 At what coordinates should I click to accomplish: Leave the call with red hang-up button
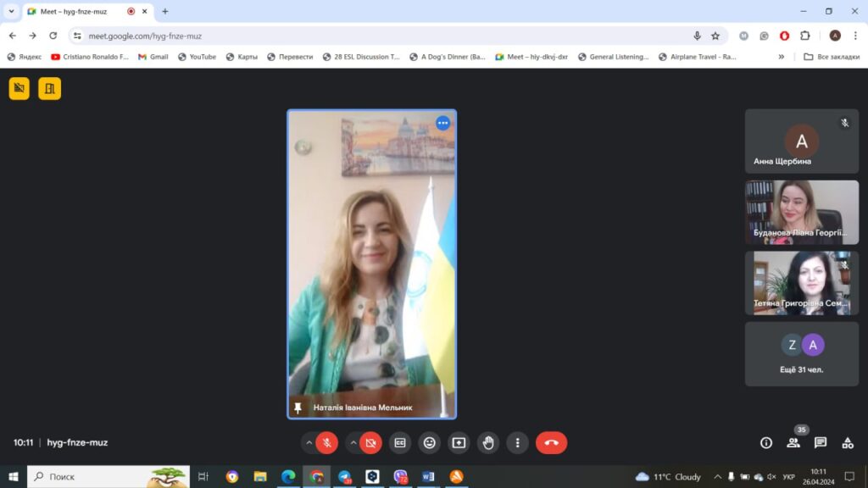point(551,442)
